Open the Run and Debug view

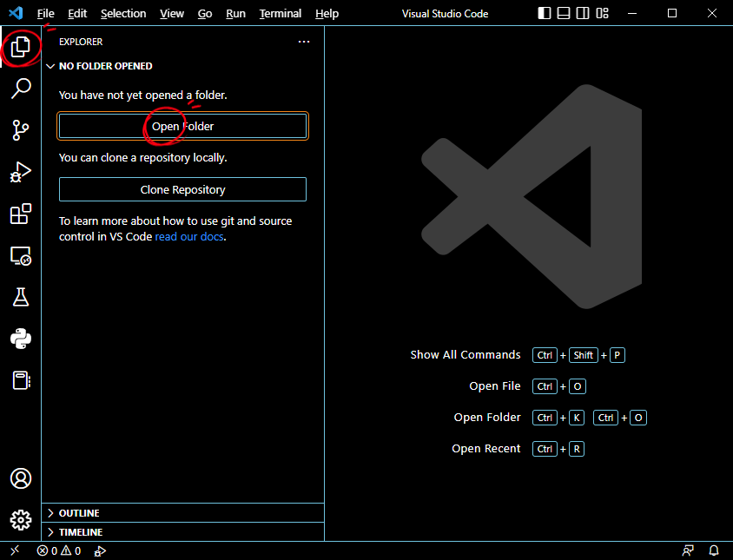(x=21, y=172)
